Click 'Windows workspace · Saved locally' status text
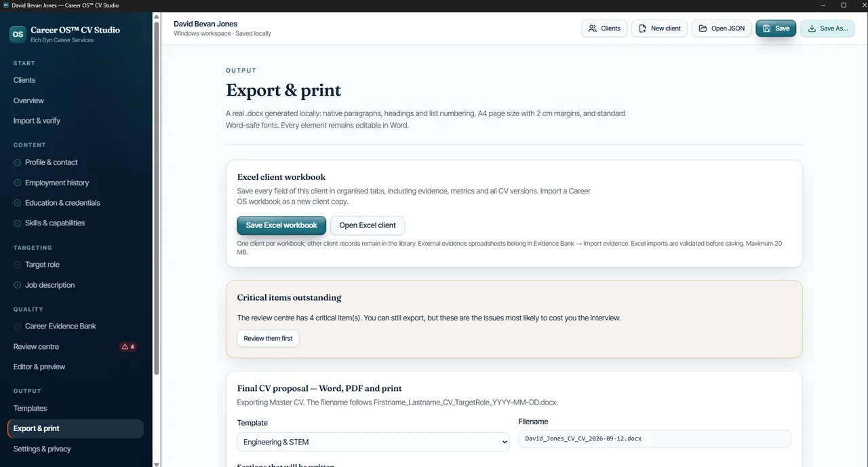Screen dimensions: 868x467 tap(222, 33)
